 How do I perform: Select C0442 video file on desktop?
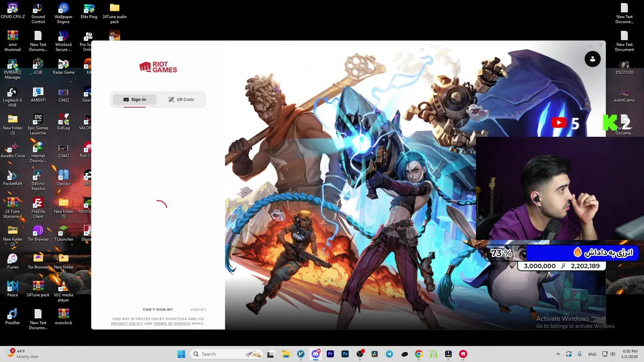pos(63,150)
